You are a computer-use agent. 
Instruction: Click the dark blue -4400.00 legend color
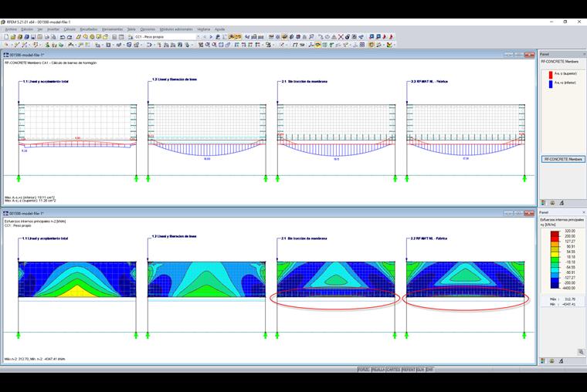coord(555,286)
